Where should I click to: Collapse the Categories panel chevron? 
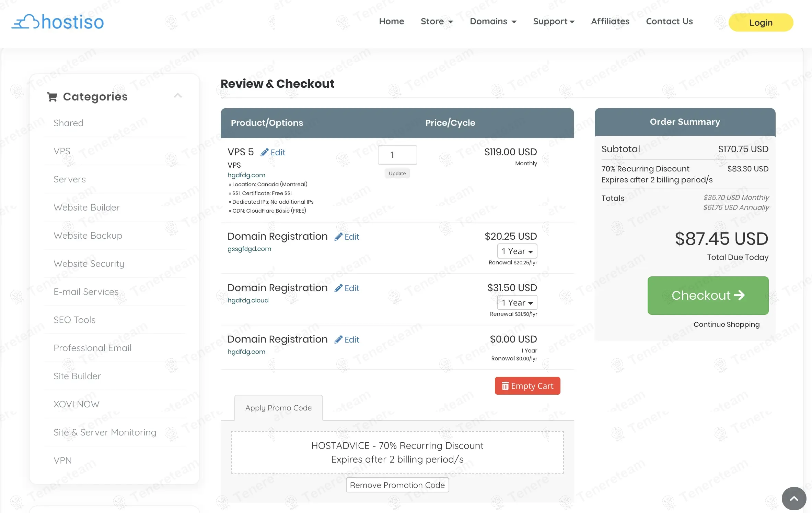point(178,96)
